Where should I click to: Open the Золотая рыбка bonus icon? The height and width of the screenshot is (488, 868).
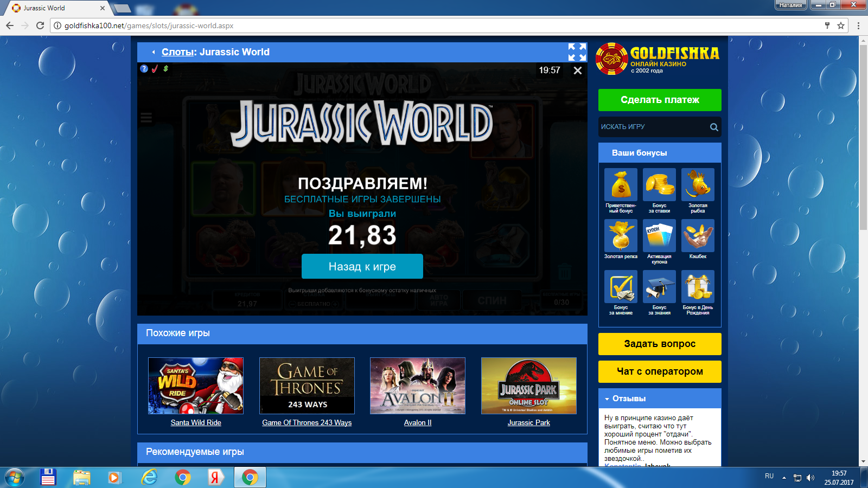(698, 185)
